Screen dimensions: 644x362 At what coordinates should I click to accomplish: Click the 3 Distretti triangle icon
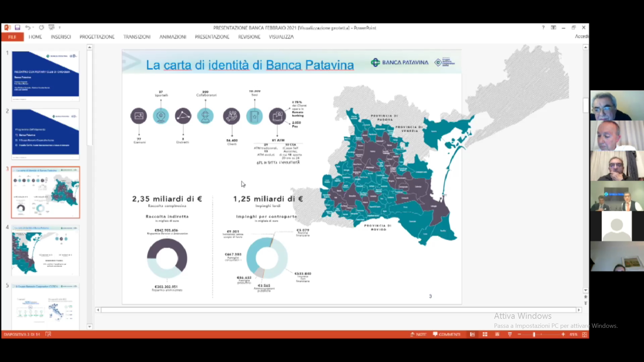[183, 116]
